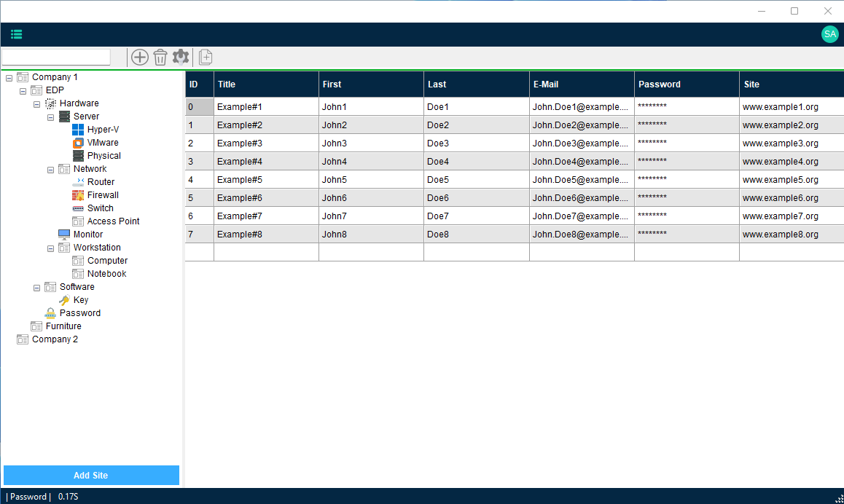The width and height of the screenshot is (844, 504).
Task: Collapse the Software tree node
Action: (x=36, y=288)
